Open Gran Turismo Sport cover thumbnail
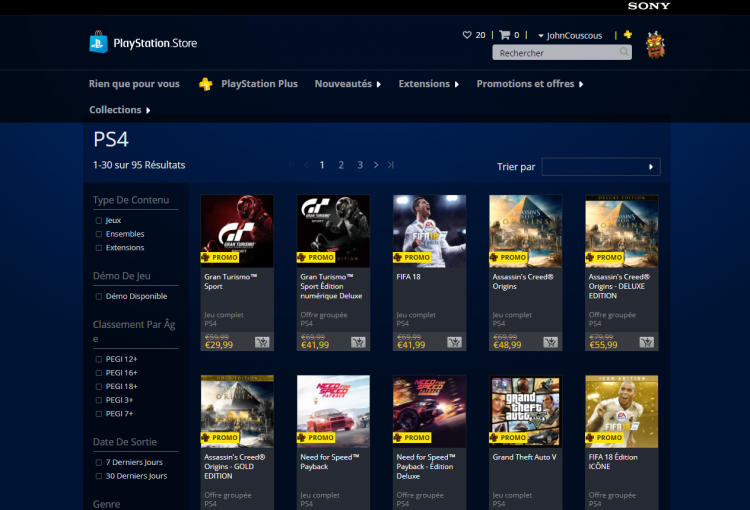Image resolution: width=750 pixels, height=510 pixels. (237, 231)
